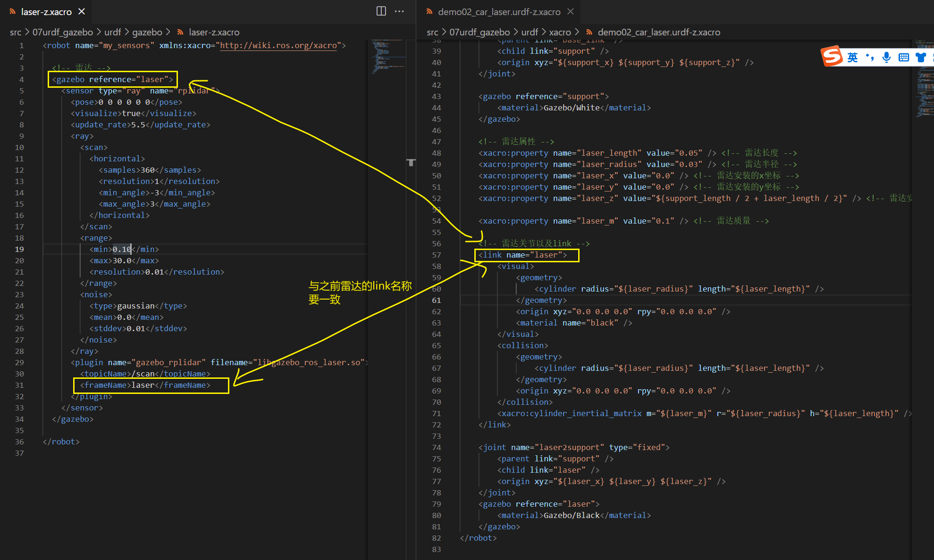The width and height of the screenshot is (934, 560).
Task: Click the Sogou input method logo
Action: coord(832,57)
